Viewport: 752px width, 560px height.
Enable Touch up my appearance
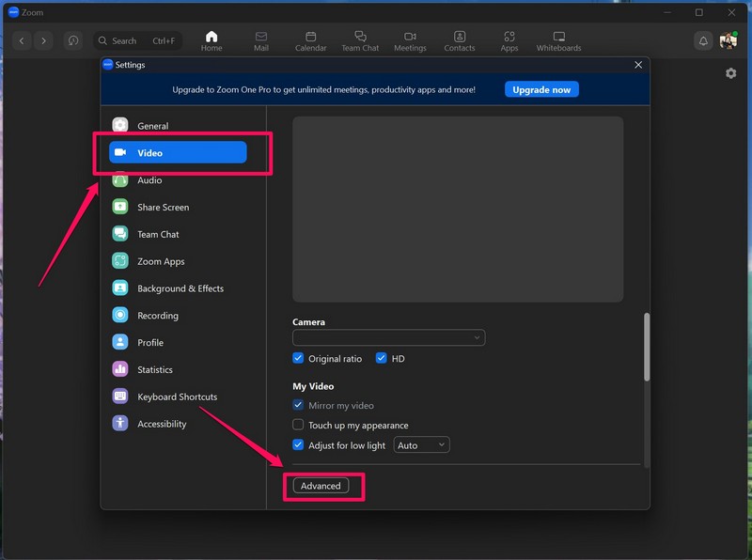pos(299,426)
